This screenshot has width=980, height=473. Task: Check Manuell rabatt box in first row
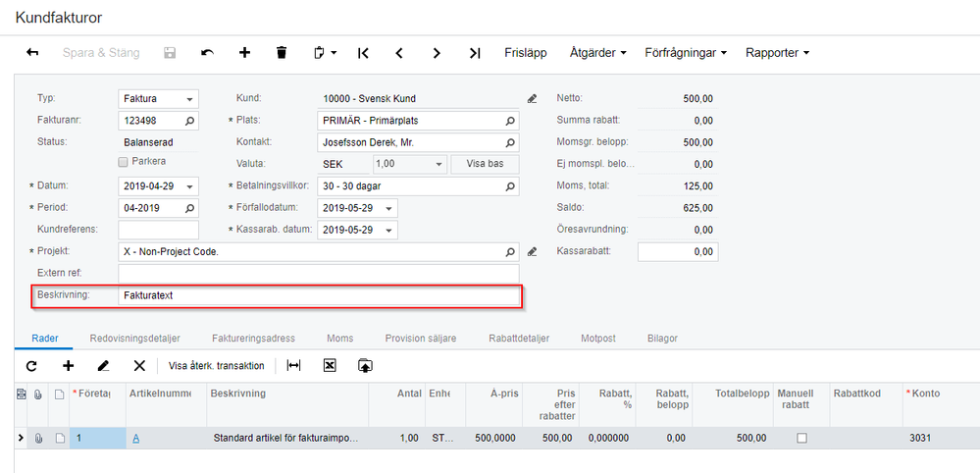pos(801,439)
